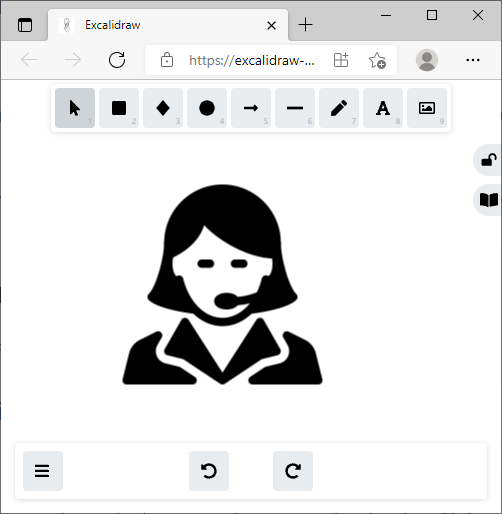Open the apps available icon in address bar
This screenshot has height=514, width=502.
pos(341,60)
